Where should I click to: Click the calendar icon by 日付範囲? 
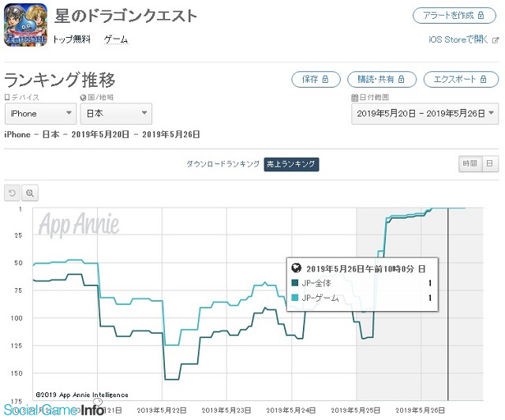pos(354,97)
